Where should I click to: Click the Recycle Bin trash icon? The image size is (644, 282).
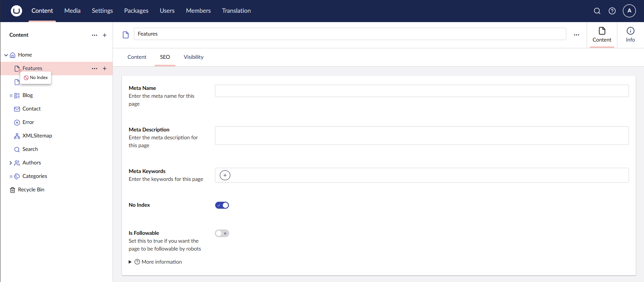click(x=12, y=190)
